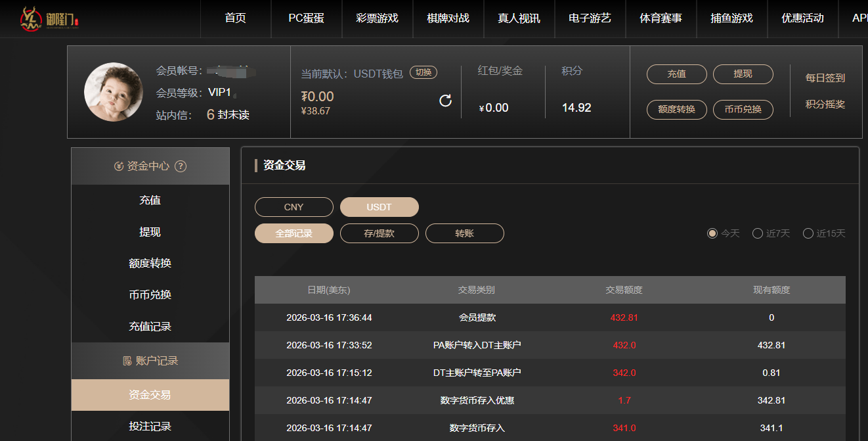Viewport: 868px width, 441px height.
Task: Refresh the USDT wallet balance
Action: click(445, 101)
